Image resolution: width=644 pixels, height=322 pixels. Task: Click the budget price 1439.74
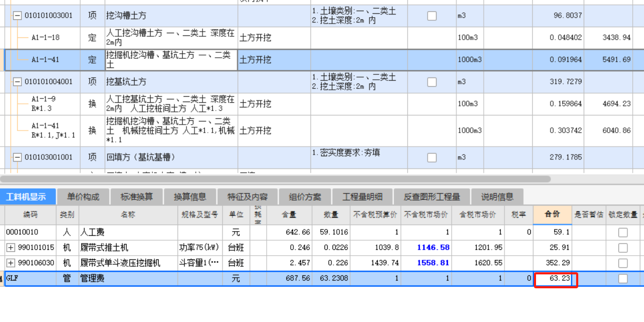click(384, 263)
